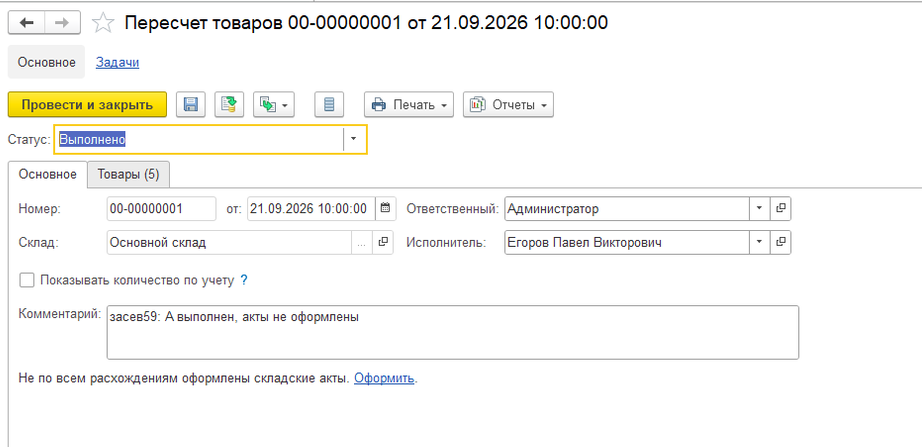
Task: Switch to the Товары (5) tab
Action: coord(128,175)
